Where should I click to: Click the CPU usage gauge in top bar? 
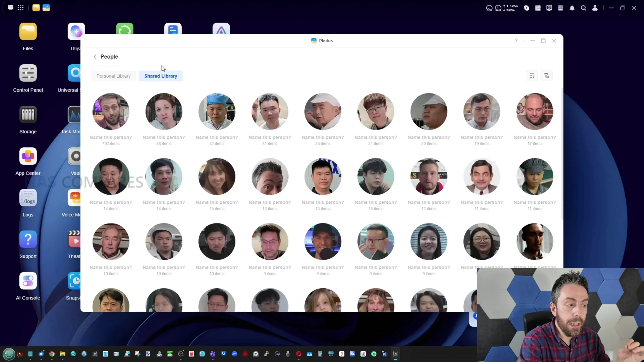(489, 8)
